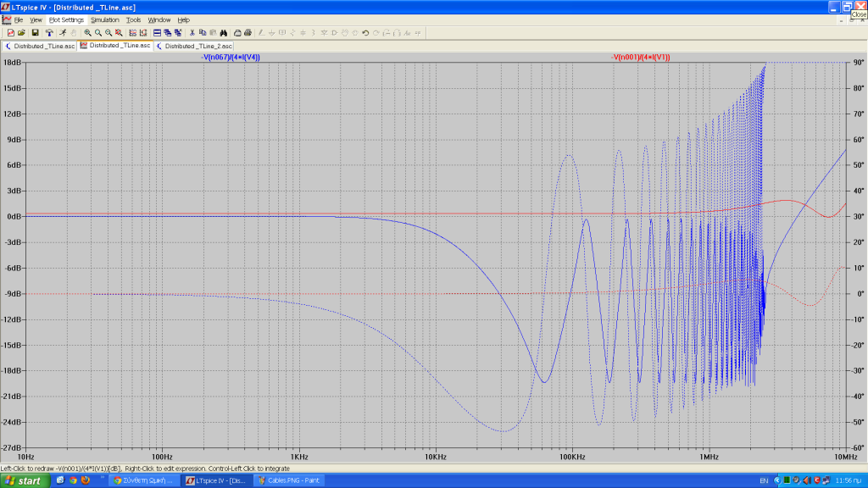
Task: Open the Control Panel hammer icon
Action: (49, 33)
